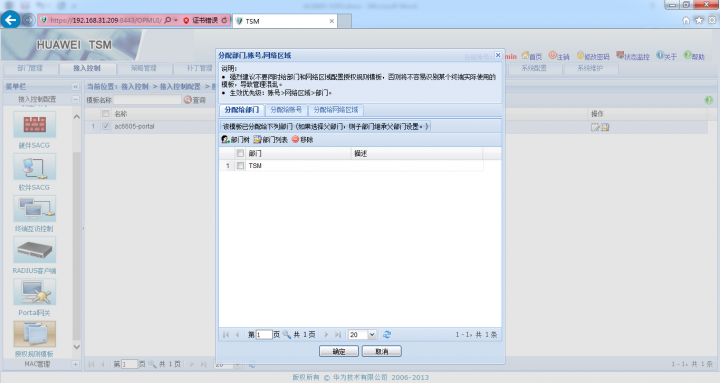The height and width of the screenshot is (384, 721).
Task: Click magnifier go-to-page icon in dialog pager
Action: 287,334
